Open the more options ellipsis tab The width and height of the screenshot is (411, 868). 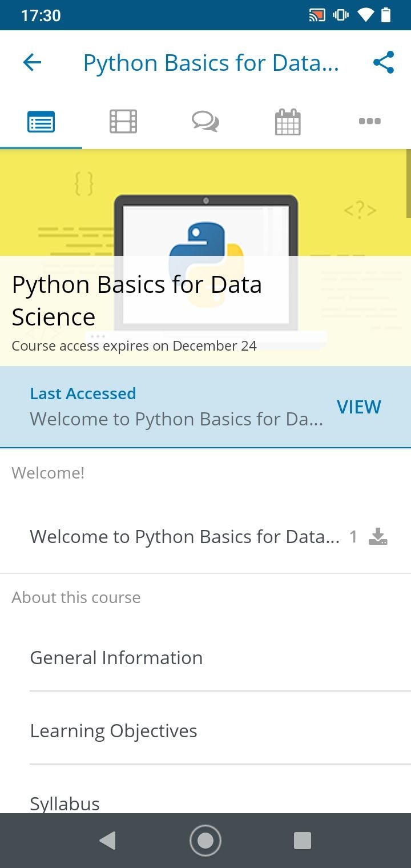pos(370,121)
